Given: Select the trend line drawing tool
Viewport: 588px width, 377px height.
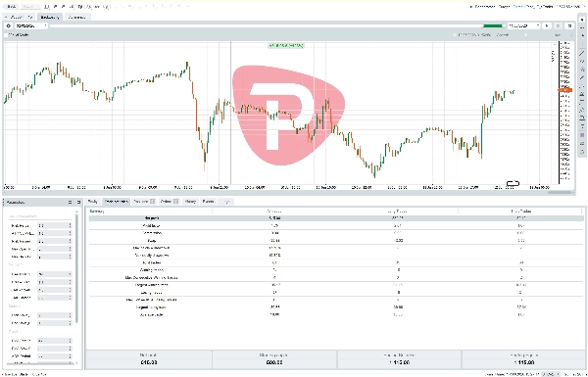Looking at the screenshot, I should (582, 54).
